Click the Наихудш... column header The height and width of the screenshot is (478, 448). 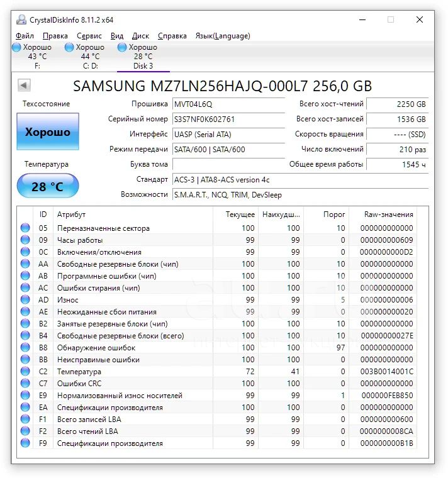click(x=281, y=214)
